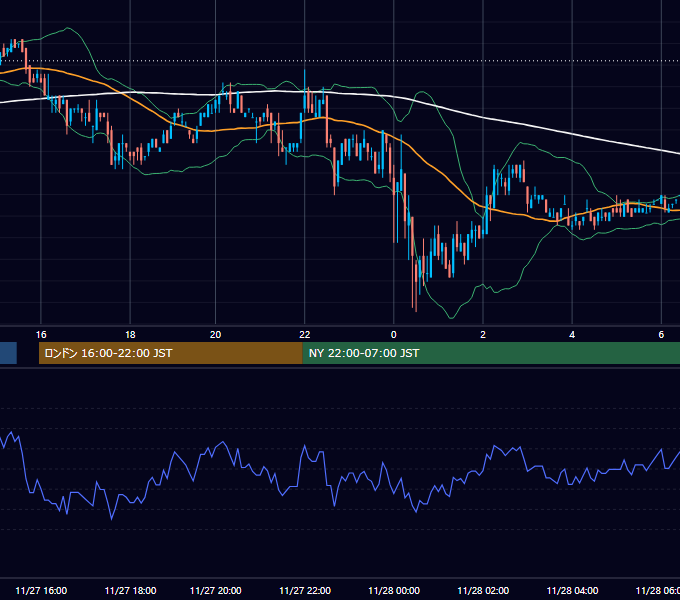680x600 pixels.
Task: Click the NY 22:00-07:00 JST session bar
Action: click(x=491, y=353)
